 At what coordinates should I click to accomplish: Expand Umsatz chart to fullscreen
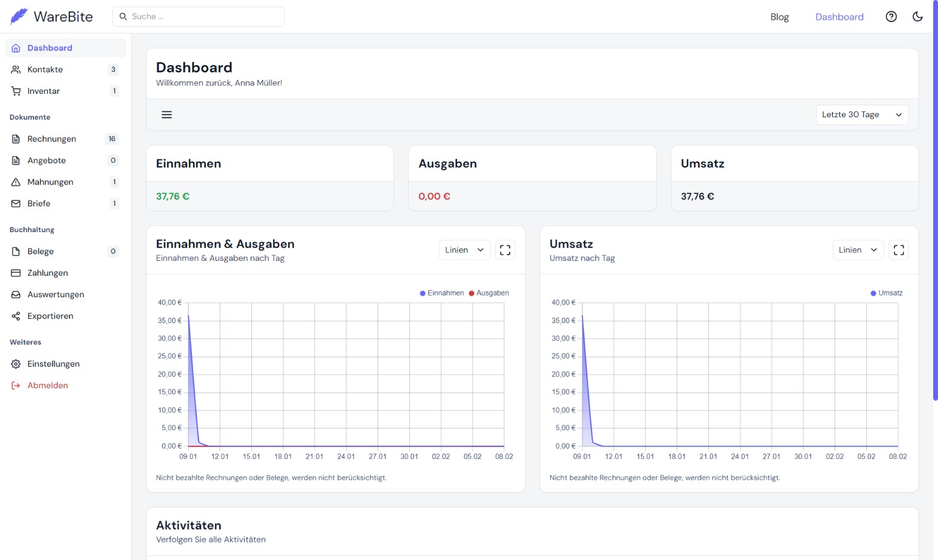pos(899,250)
